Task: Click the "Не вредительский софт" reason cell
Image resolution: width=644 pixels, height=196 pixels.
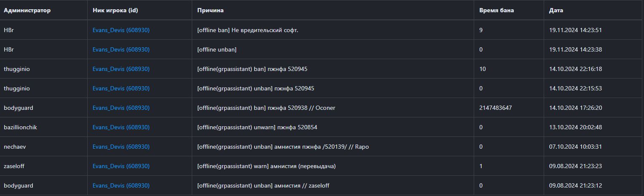Action: click(247, 30)
